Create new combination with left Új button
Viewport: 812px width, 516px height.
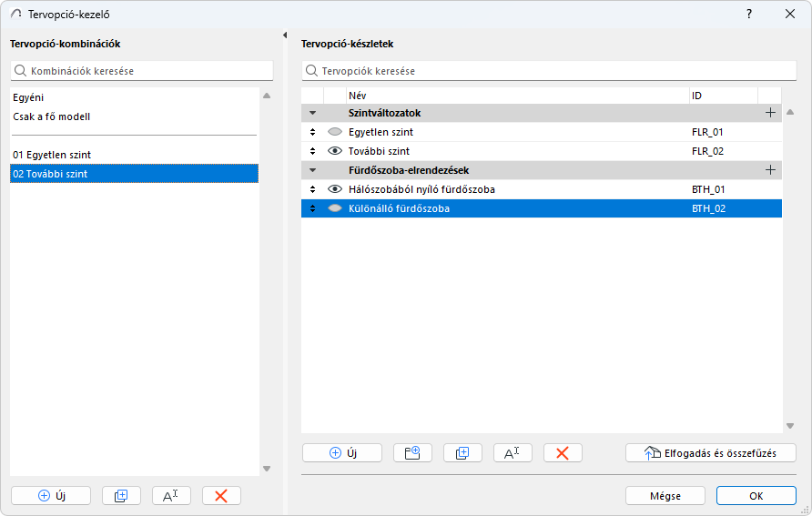(51, 496)
